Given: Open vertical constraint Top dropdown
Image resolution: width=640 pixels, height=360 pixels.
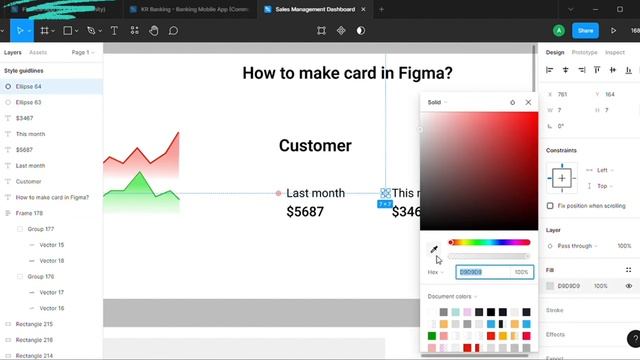Looking at the screenshot, I should click(x=605, y=186).
